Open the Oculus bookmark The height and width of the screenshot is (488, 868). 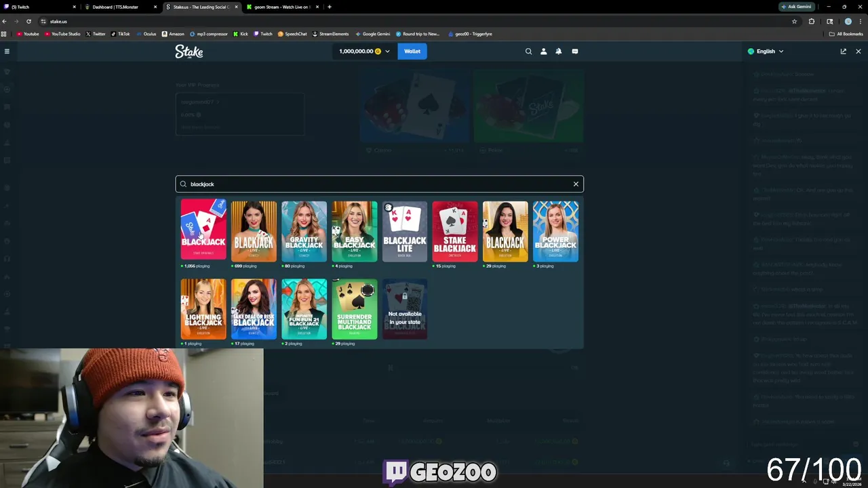click(146, 34)
